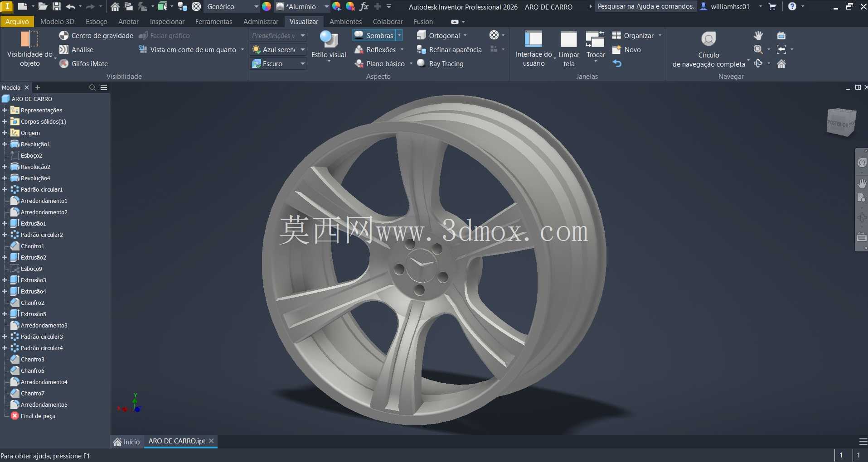Close ARO DE CARRO.ipt document tab
The width and height of the screenshot is (868, 462).
pyautogui.click(x=211, y=441)
